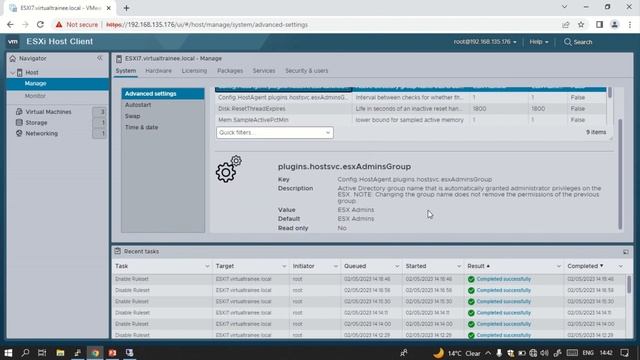
Task: Select the Mem.SampleActivePctMin settings row
Action: coord(411,120)
